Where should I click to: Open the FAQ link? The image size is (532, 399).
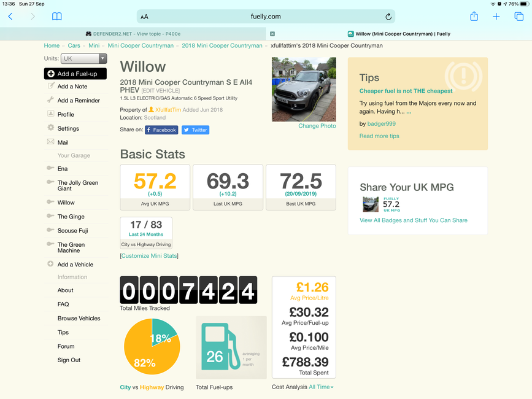click(x=63, y=304)
